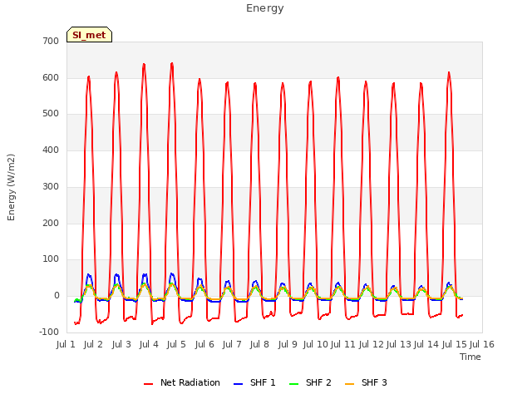Click the Jul 10 x-axis tick label
The image size is (532, 399).
pyautogui.click(x=316, y=344)
